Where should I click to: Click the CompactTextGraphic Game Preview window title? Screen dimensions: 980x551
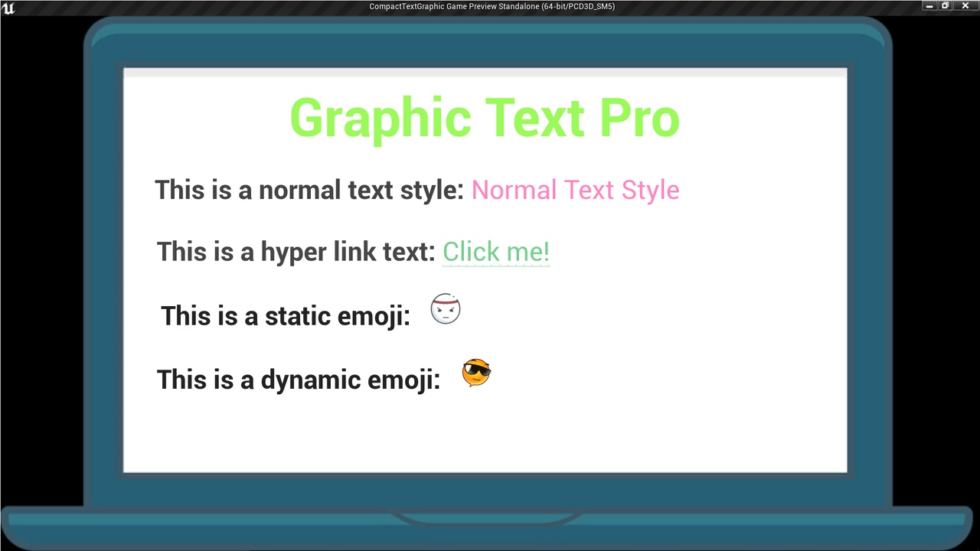coord(492,7)
